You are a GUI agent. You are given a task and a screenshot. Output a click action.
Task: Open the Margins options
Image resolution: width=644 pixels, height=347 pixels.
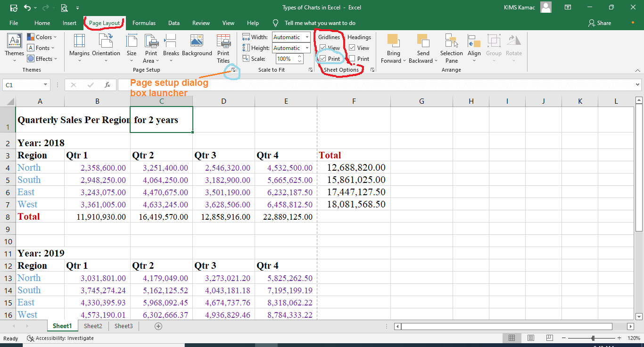click(x=79, y=48)
